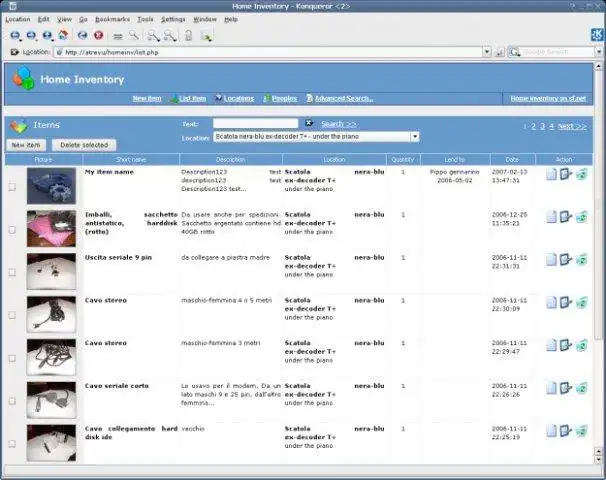Click the green arrow download toolbar icon

pyautogui.click(x=206, y=36)
